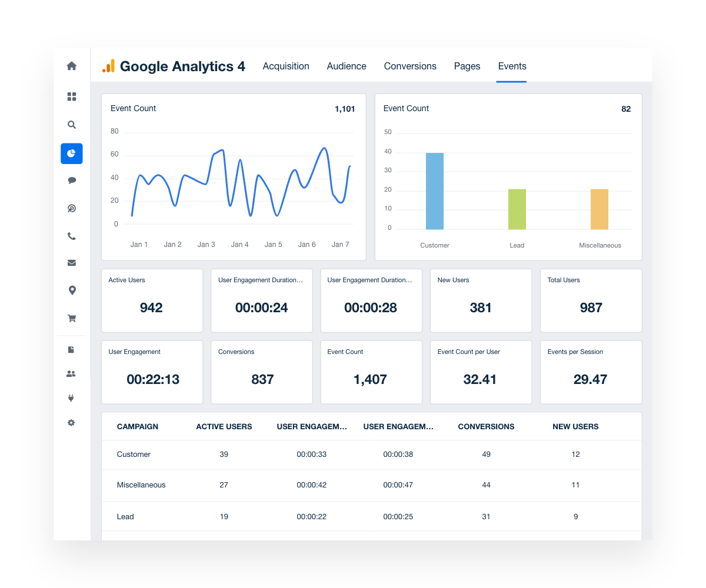
Task: Open the chat messages icon
Action: point(71,180)
